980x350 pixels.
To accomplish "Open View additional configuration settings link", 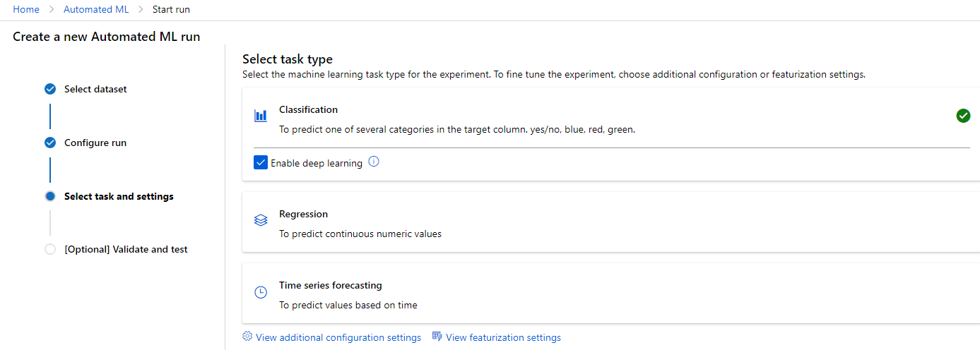I will [338, 337].
